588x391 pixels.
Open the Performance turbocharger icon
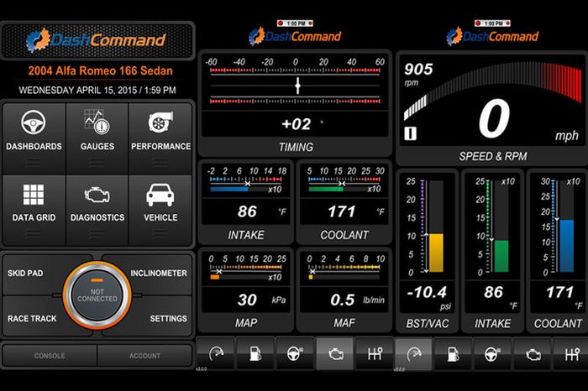click(160, 122)
